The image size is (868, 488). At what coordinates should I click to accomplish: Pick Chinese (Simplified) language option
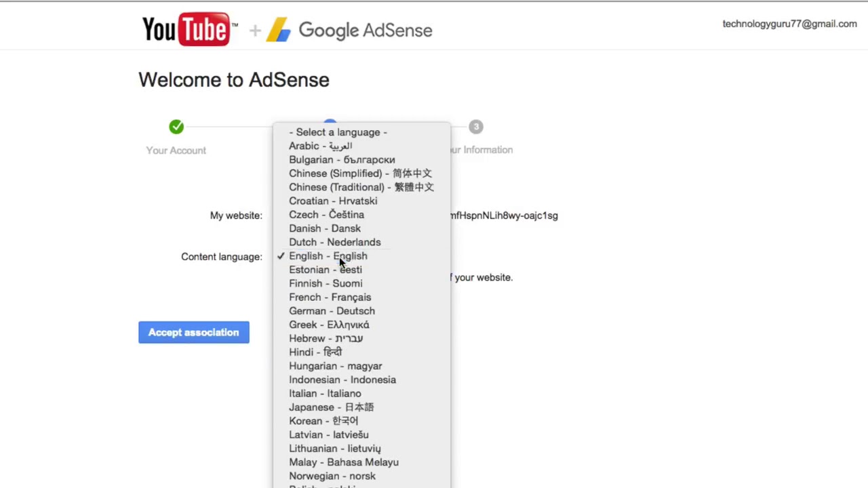360,174
